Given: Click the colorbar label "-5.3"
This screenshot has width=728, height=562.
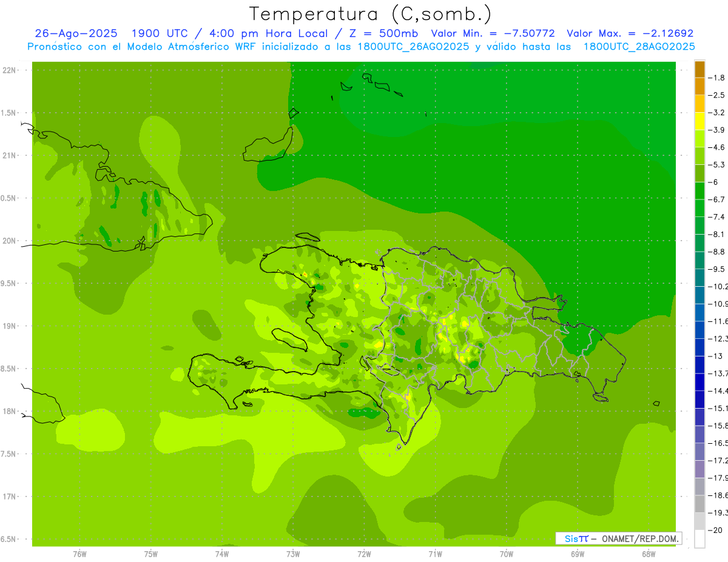Looking at the screenshot, I should (716, 164).
